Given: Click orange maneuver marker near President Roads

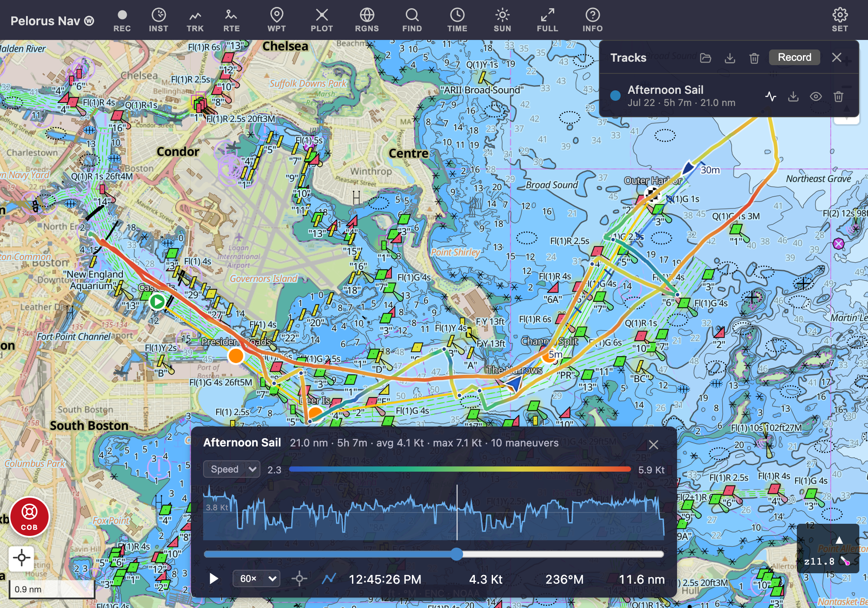Looking at the screenshot, I should pyautogui.click(x=236, y=356).
